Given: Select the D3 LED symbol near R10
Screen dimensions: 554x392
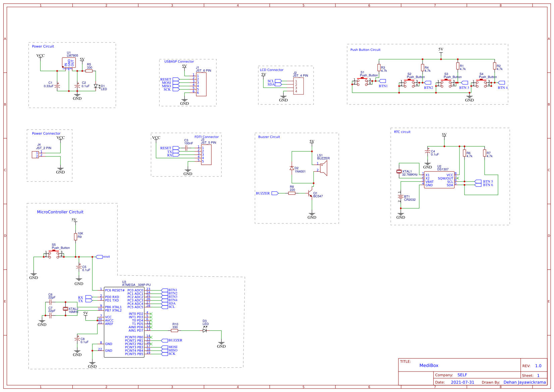Looking at the screenshot, I should 205,330.
